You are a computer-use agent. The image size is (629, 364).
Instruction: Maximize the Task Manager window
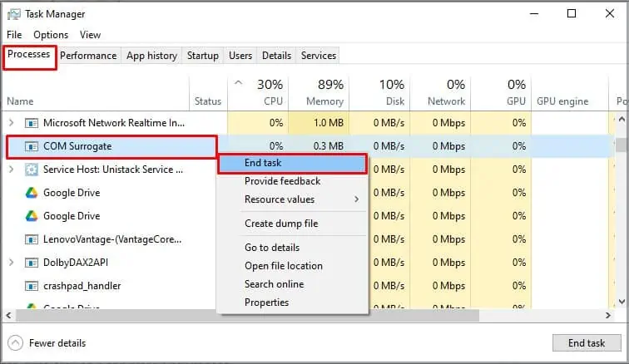(x=572, y=13)
